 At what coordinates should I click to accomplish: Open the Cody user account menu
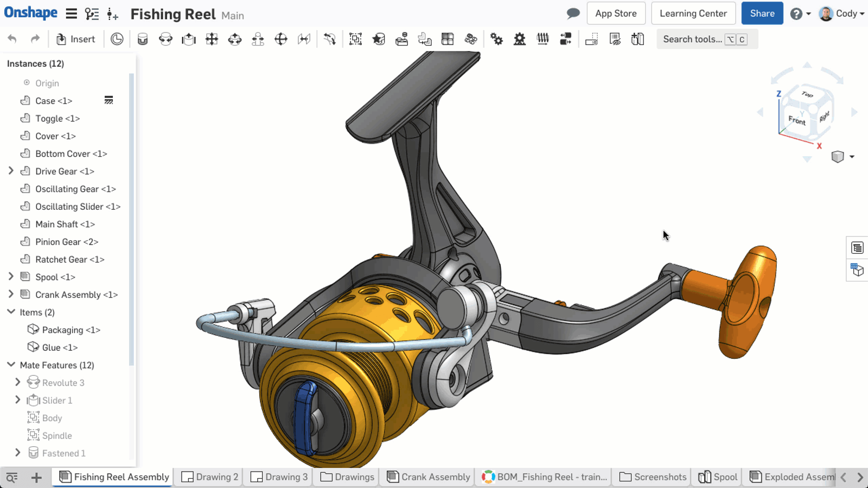(842, 14)
